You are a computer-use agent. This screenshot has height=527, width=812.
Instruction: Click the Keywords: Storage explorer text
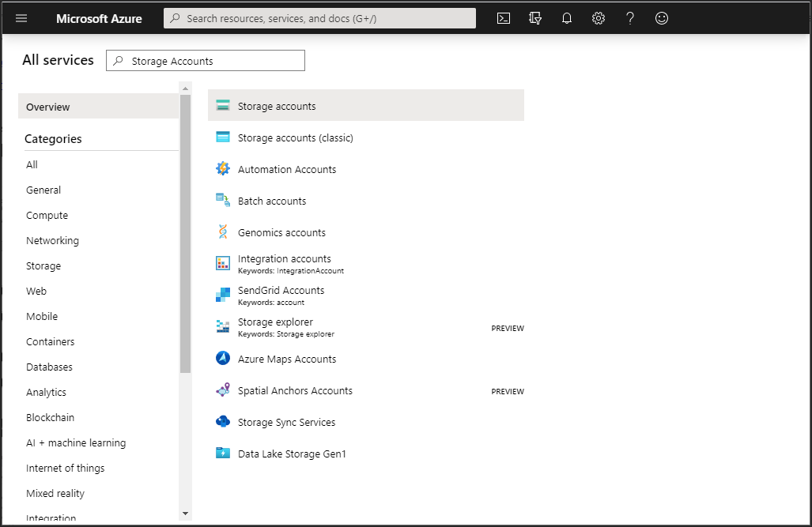pyautogui.click(x=286, y=334)
